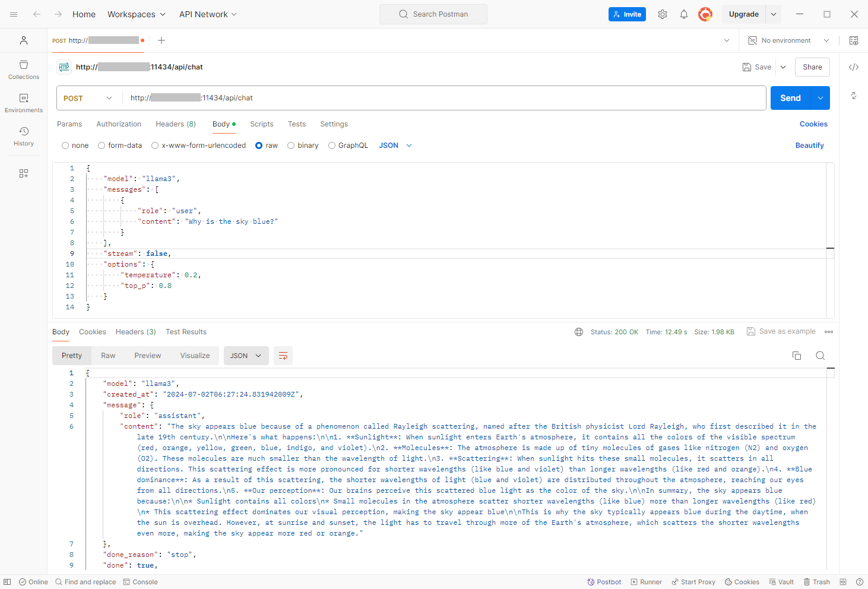Select the GraphQL body format

pyautogui.click(x=348, y=145)
